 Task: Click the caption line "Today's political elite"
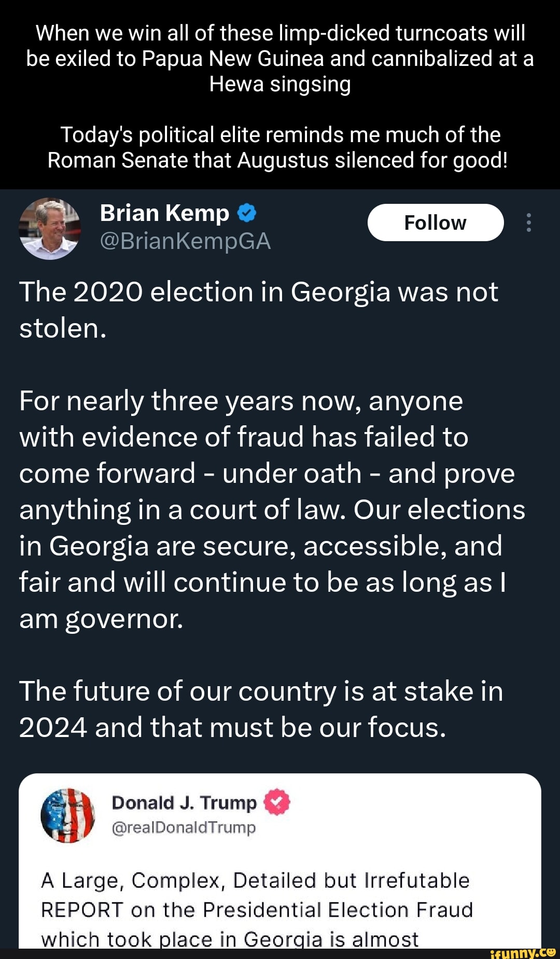point(280,135)
